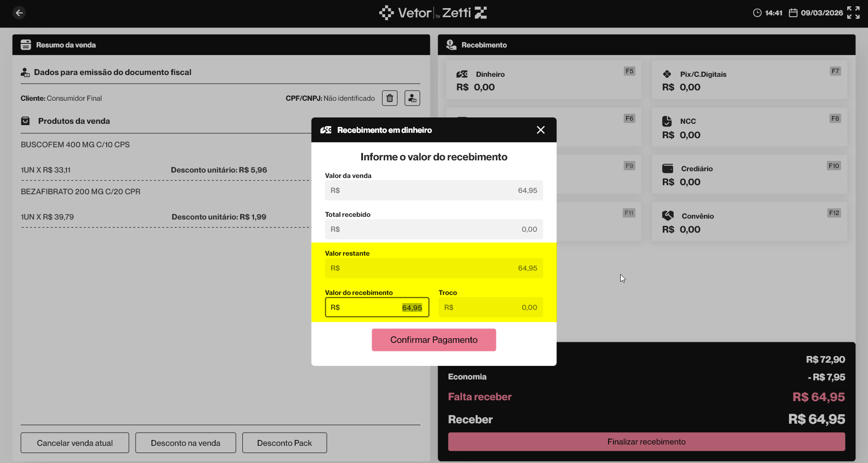The width and height of the screenshot is (868, 463).
Task: Click the calendar date indicator
Action: pyautogui.click(x=816, y=13)
